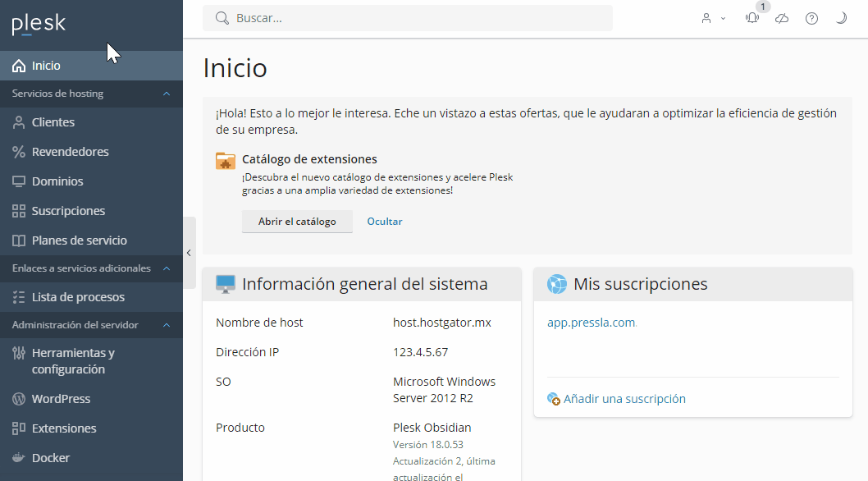Click Microsoft Windows Server 2012 R2 text
Image resolution: width=868 pixels, height=481 pixels.
(x=444, y=390)
